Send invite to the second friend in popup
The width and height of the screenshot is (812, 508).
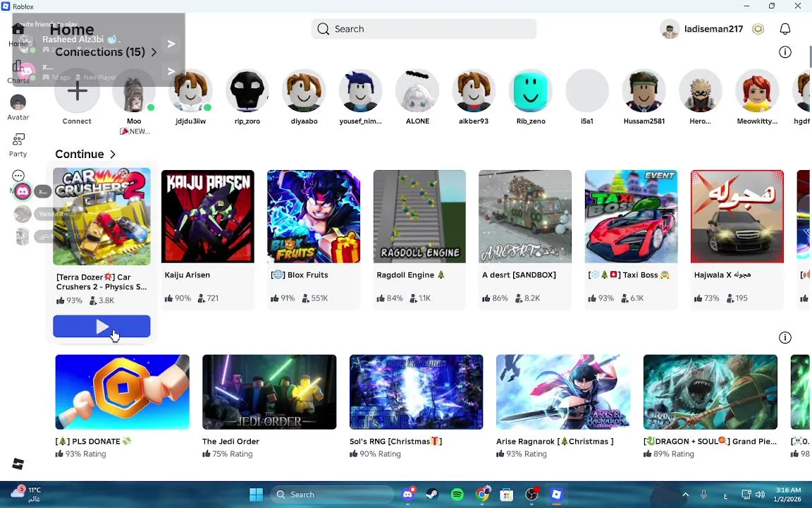click(x=171, y=71)
